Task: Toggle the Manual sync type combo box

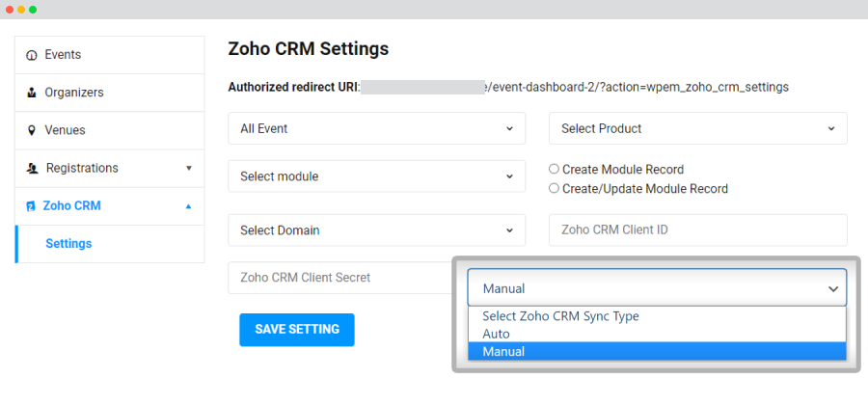Action: (x=657, y=287)
